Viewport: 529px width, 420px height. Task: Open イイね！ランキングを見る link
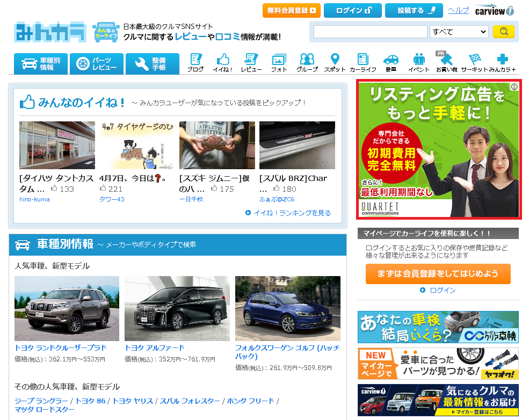tap(292, 213)
